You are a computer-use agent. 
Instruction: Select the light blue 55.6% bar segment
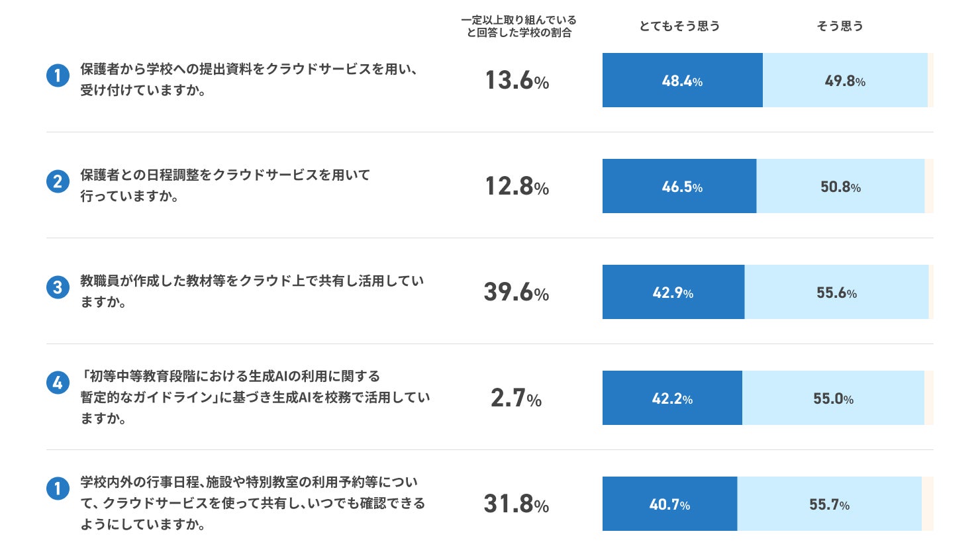click(836, 292)
